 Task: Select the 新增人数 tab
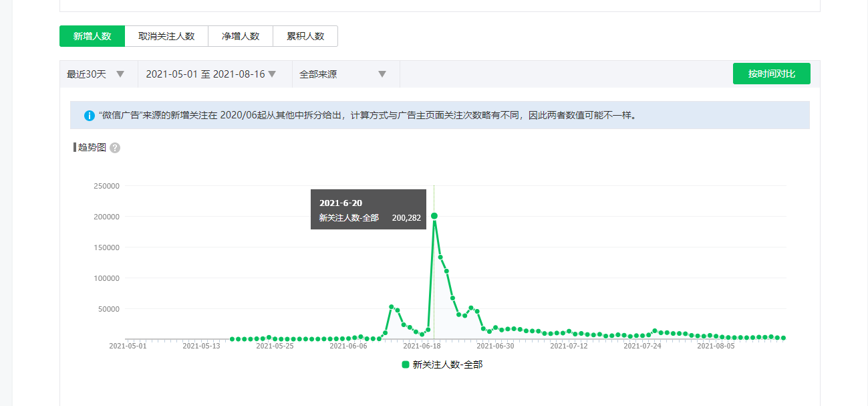click(x=92, y=36)
